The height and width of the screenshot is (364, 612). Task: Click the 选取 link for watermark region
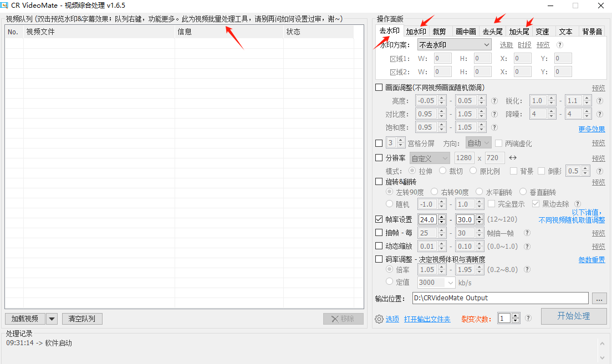506,45
